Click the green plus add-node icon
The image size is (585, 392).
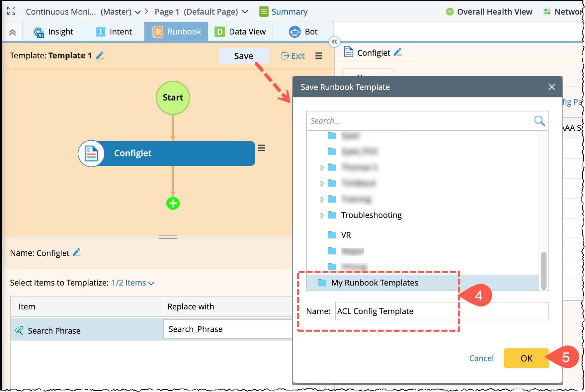point(173,203)
